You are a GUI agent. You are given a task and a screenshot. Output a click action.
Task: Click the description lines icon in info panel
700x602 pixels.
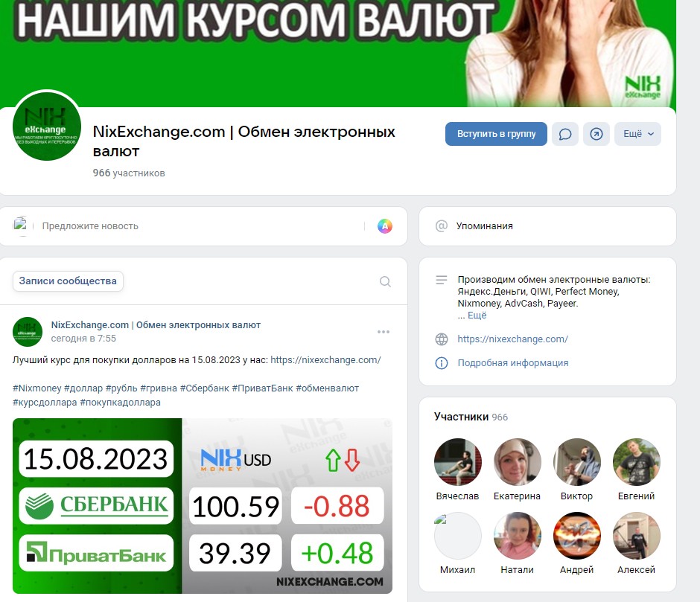[x=441, y=280]
